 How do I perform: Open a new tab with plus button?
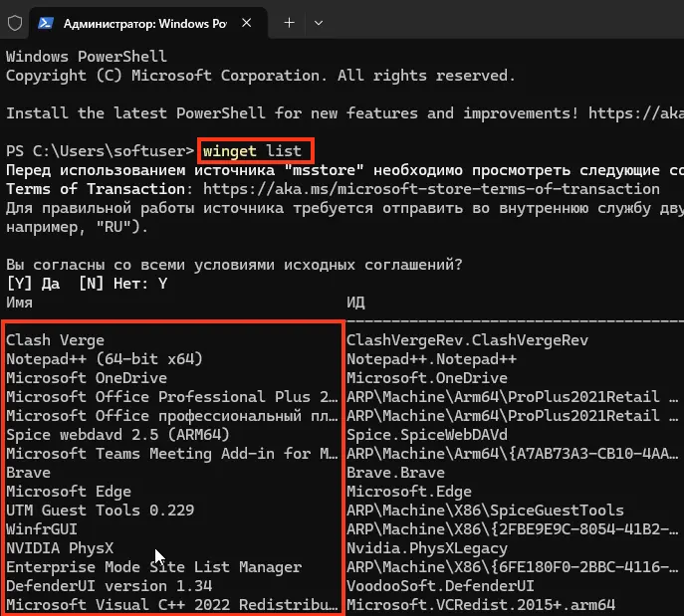pos(289,23)
